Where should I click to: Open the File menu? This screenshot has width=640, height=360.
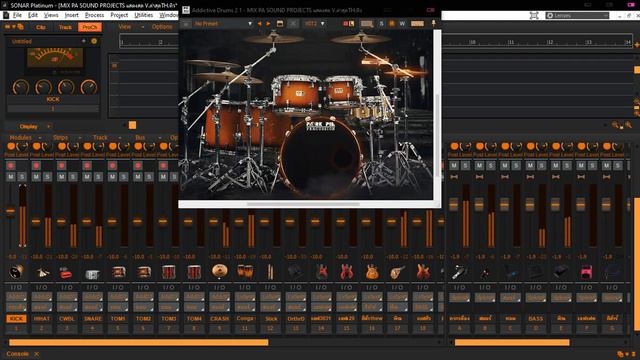17,15
